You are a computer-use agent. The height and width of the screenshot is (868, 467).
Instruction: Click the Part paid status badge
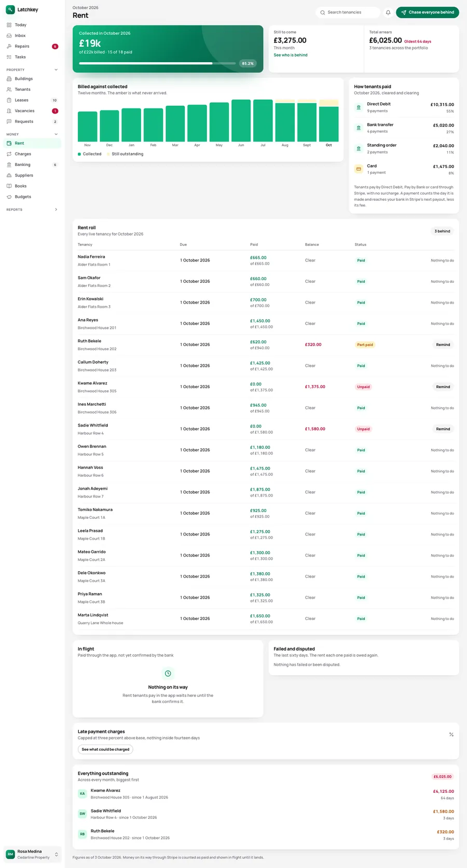(x=365, y=345)
